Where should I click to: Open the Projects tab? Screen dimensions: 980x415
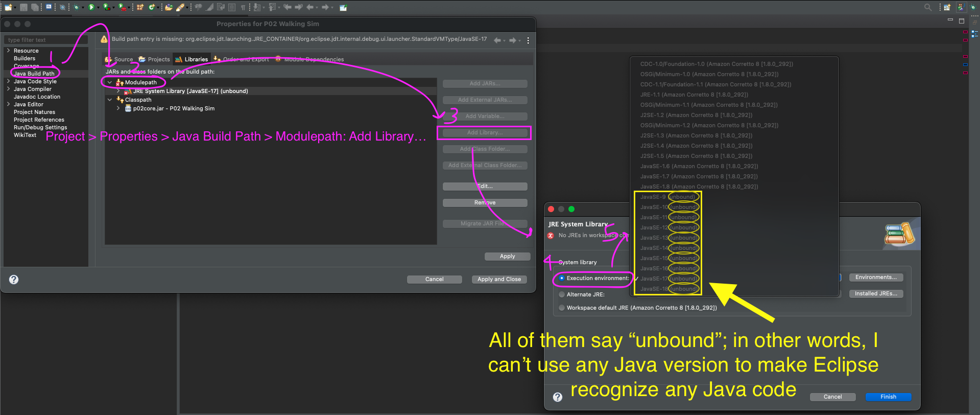(154, 59)
